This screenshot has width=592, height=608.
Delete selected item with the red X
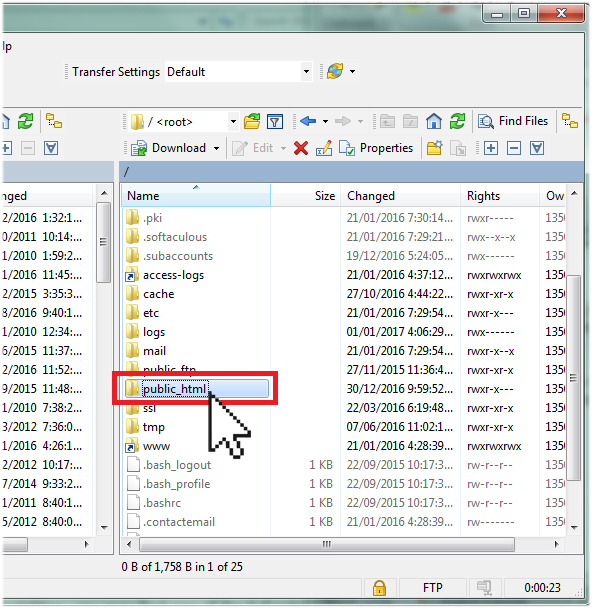pyautogui.click(x=301, y=148)
